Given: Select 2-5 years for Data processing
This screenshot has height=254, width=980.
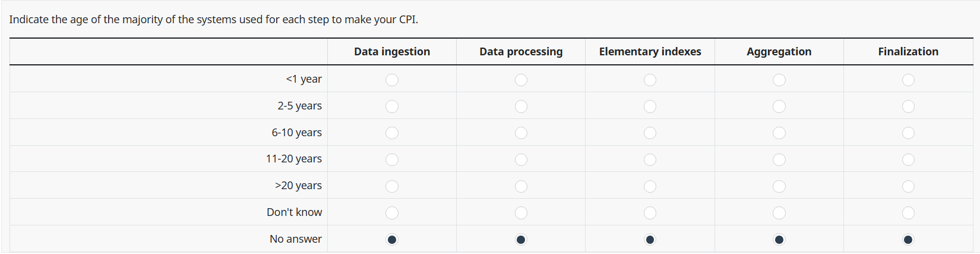Looking at the screenshot, I should (x=521, y=106).
